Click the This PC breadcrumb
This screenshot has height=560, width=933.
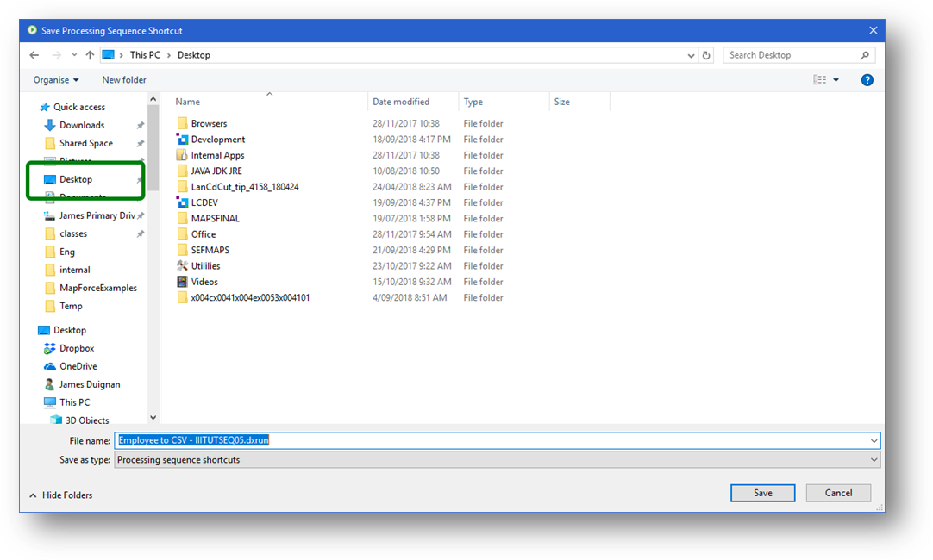click(145, 55)
